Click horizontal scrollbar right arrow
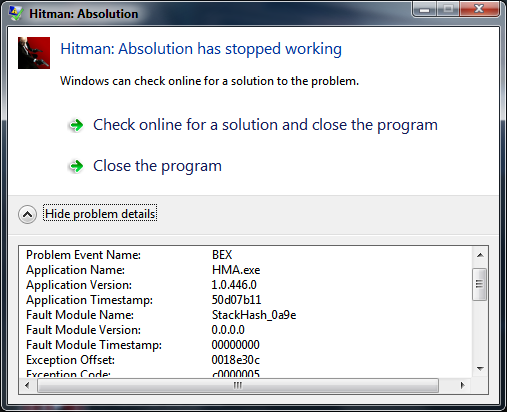 coord(462,386)
